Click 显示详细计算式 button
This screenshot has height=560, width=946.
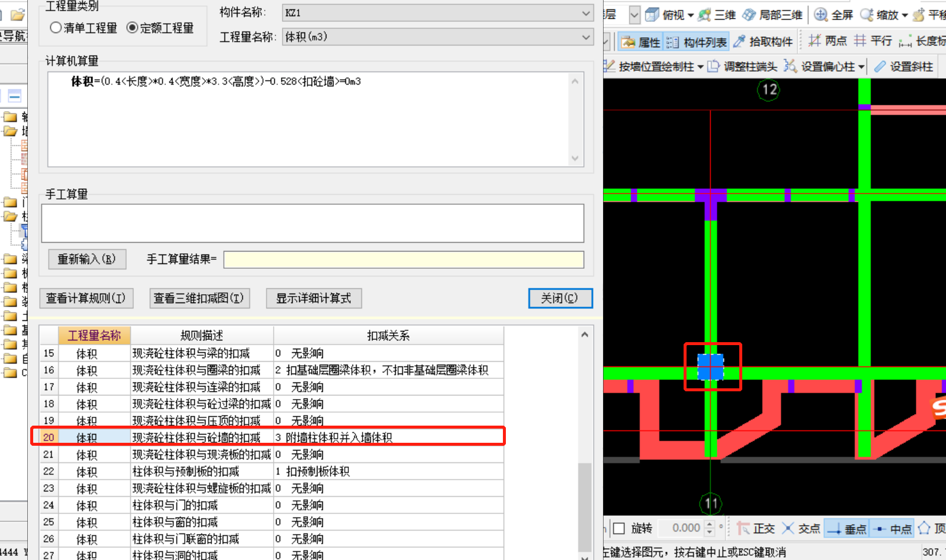[x=313, y=298]
